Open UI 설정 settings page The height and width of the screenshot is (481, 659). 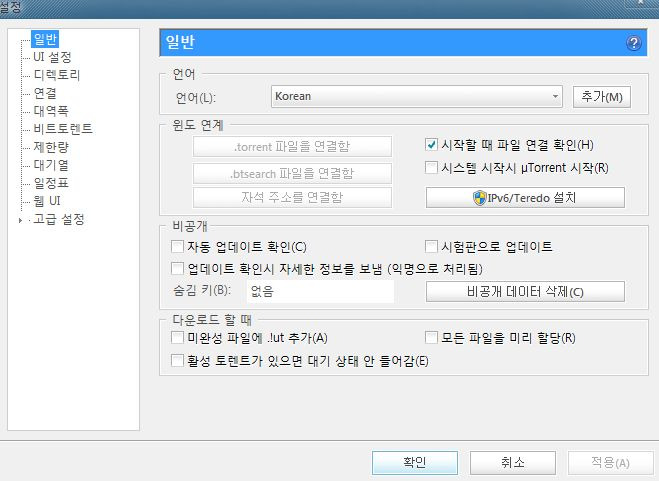coord(52,57)
